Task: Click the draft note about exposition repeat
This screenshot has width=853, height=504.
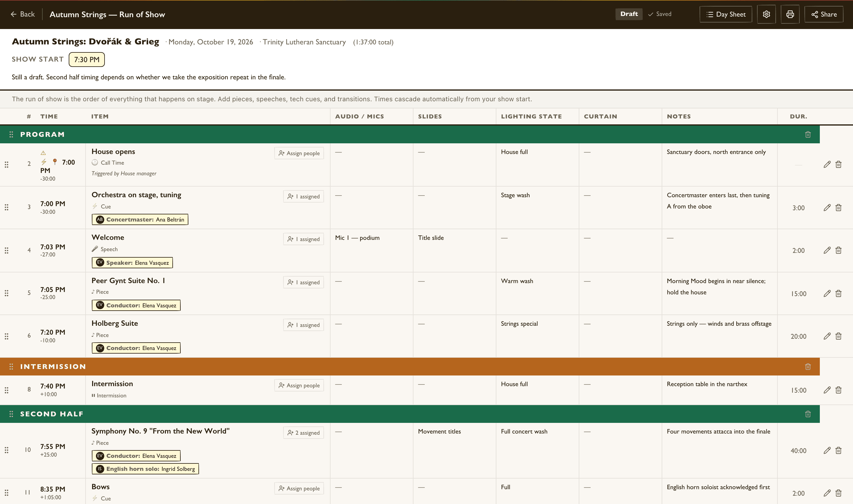Action: coord(148,77)
